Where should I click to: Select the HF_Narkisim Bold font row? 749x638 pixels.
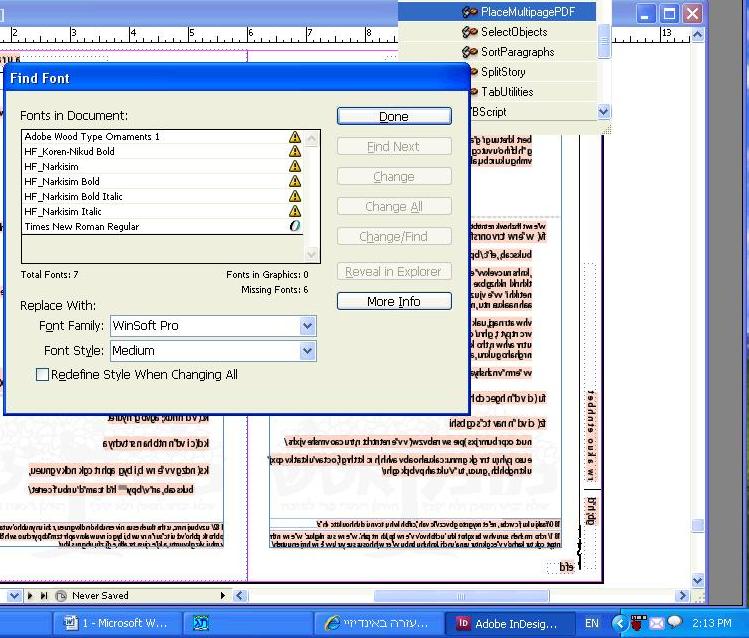pos(162,181)
